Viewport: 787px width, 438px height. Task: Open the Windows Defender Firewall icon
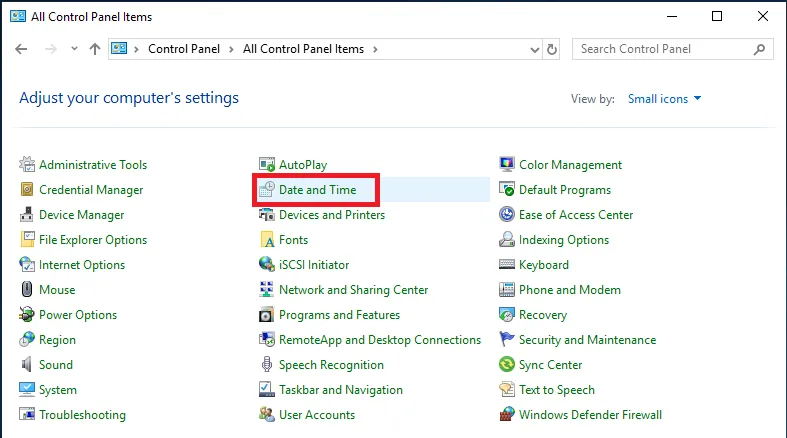coord(507,414)
